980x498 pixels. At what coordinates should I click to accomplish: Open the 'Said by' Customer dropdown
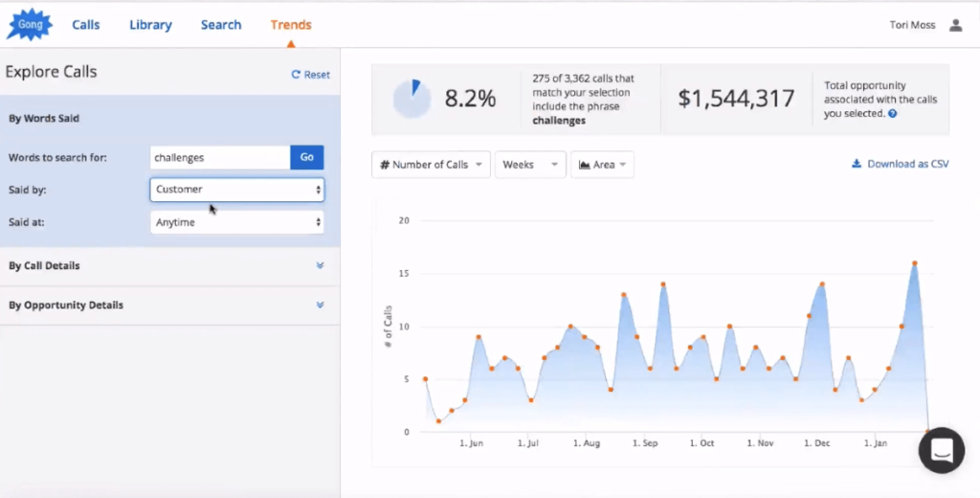pos(237,190)
